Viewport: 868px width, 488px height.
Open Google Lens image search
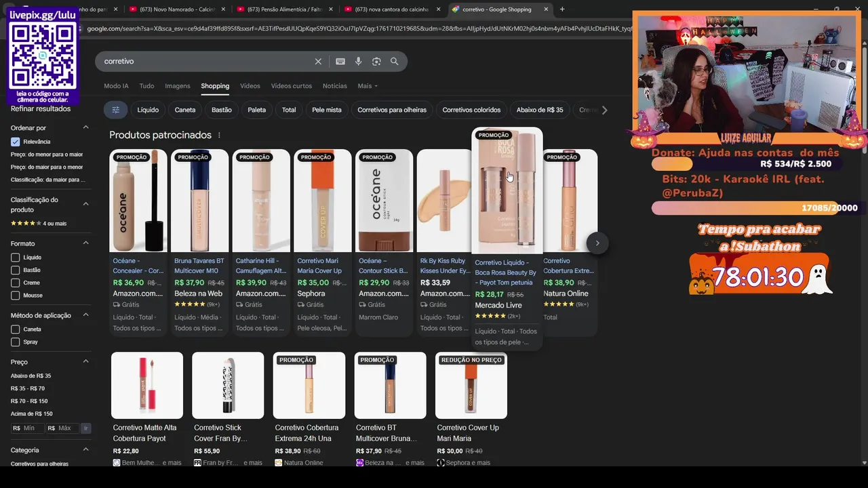[x=376, y=62]
